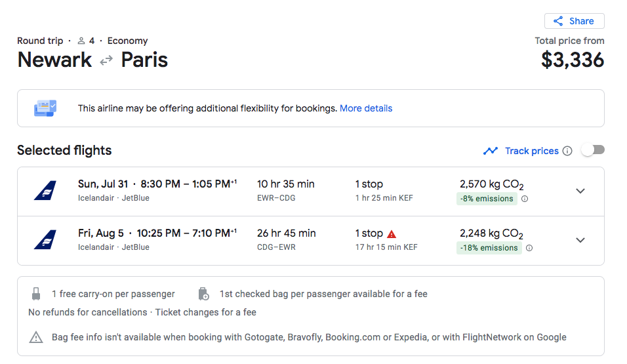This screenshot has height=364, width=627.
Task: Click the Icelandair logo on return flight
Action: (x=45, y=239)
